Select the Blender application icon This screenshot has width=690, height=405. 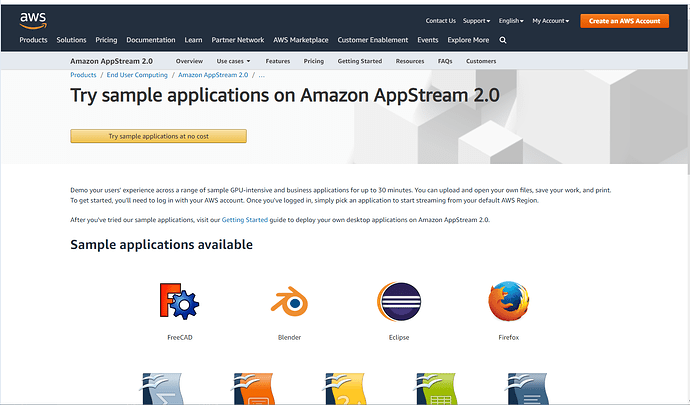(289, 302)
